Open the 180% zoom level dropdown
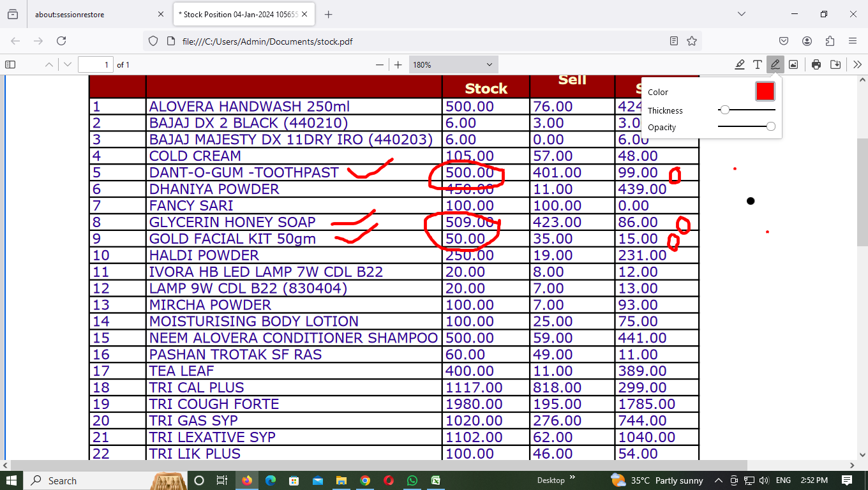The height and width of the screenshot is (490, 868). (x=453, y=64)
